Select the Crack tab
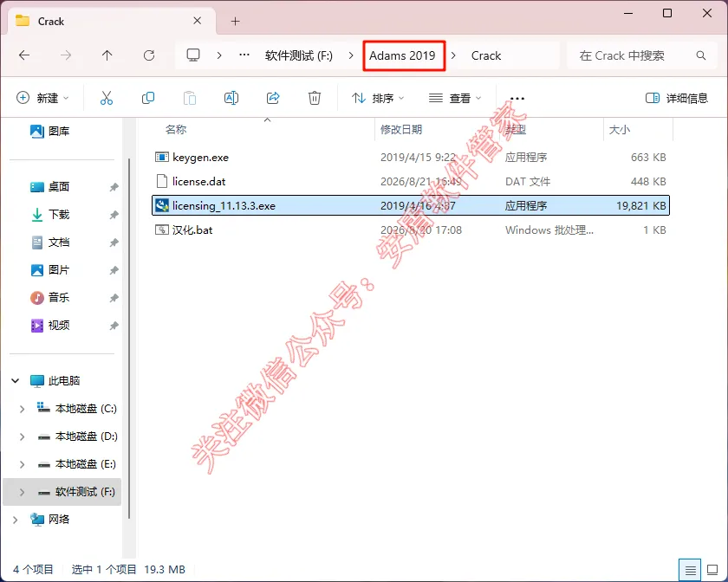Image resolution: width=728 pixels, height=582 pixels. (x=112, y=21)
